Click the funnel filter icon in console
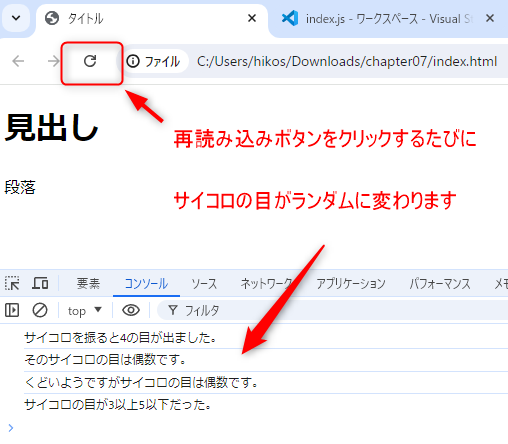The width and height of the screenshot is (508, 444). pyautogui.click(x=173, y=310)
